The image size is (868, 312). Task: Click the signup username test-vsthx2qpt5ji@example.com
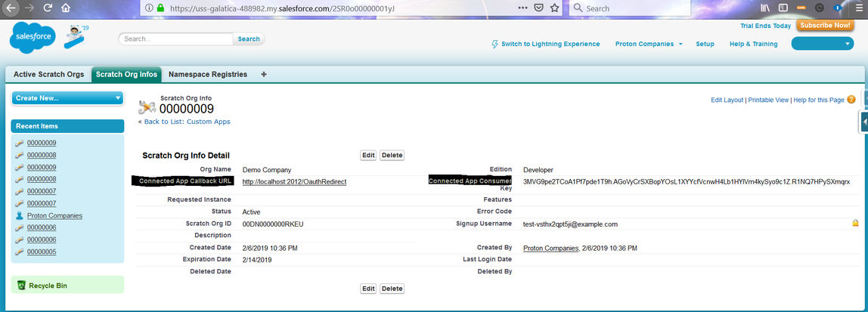click(570, 224)
